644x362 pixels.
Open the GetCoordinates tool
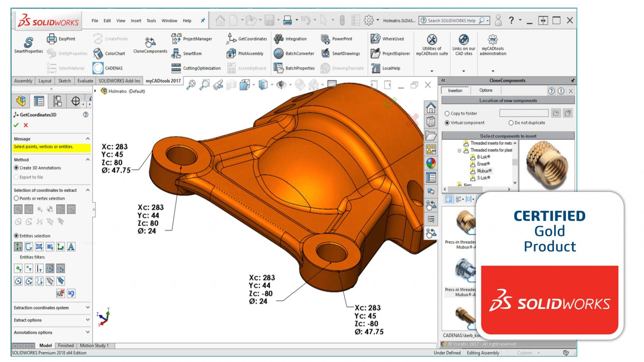pyautogui.click(x=247, y=39)
